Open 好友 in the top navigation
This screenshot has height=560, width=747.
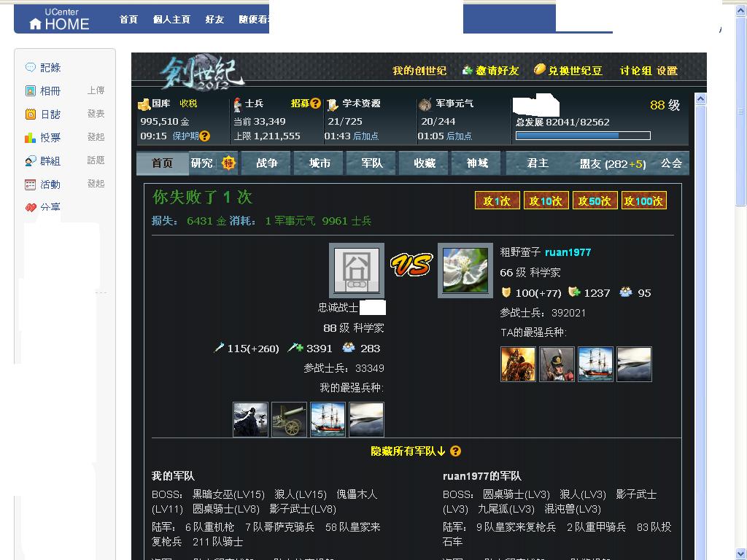pyautogui.click(x=214, y=20)
